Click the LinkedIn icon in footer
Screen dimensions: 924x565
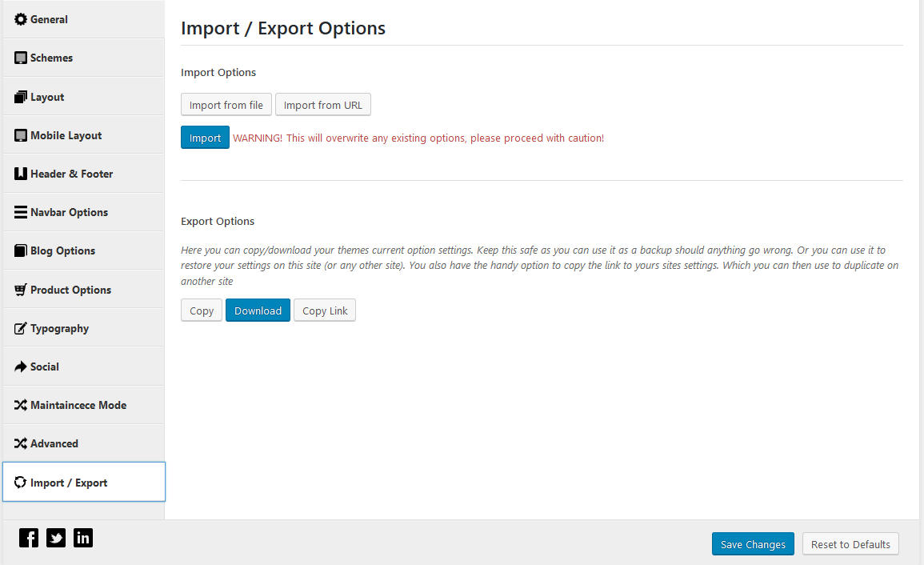83,538
